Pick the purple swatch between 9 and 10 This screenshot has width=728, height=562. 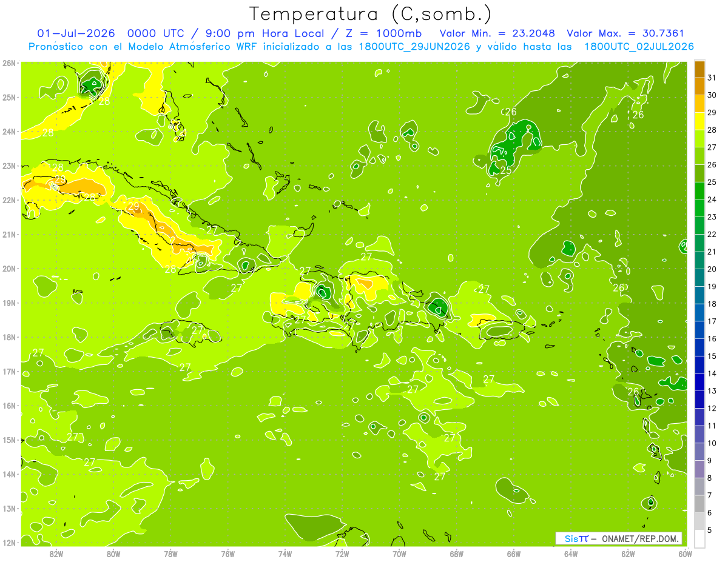click(699, 452)
